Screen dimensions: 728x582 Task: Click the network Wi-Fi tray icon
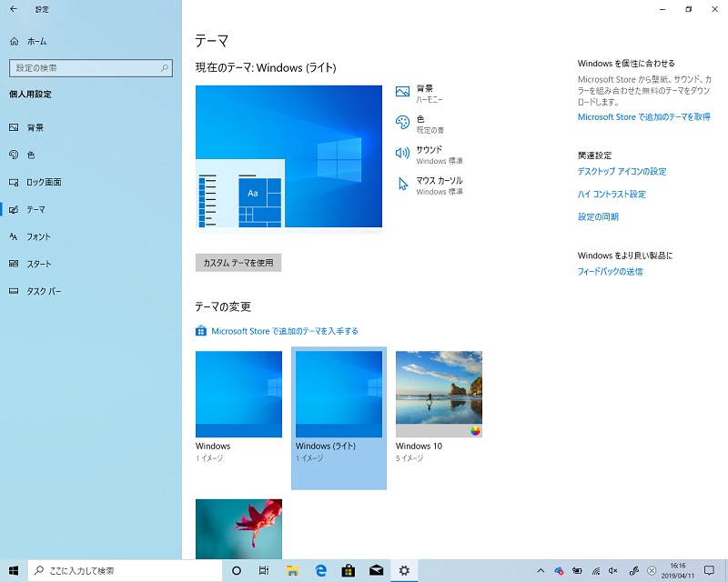596,570
